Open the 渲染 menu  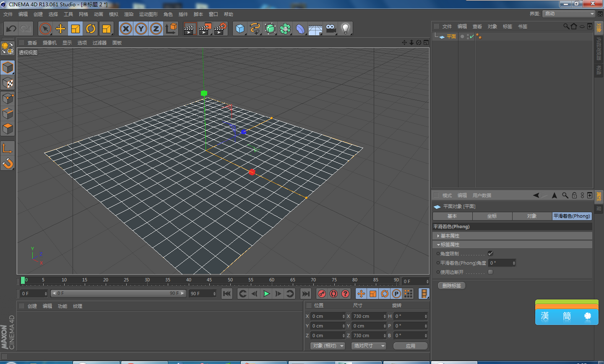pos(129,14)
